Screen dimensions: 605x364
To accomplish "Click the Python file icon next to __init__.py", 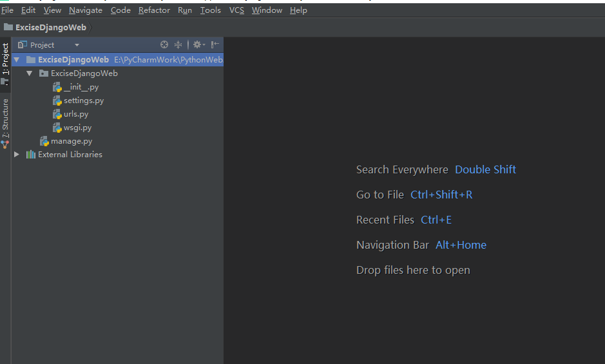I will point(57,87).
